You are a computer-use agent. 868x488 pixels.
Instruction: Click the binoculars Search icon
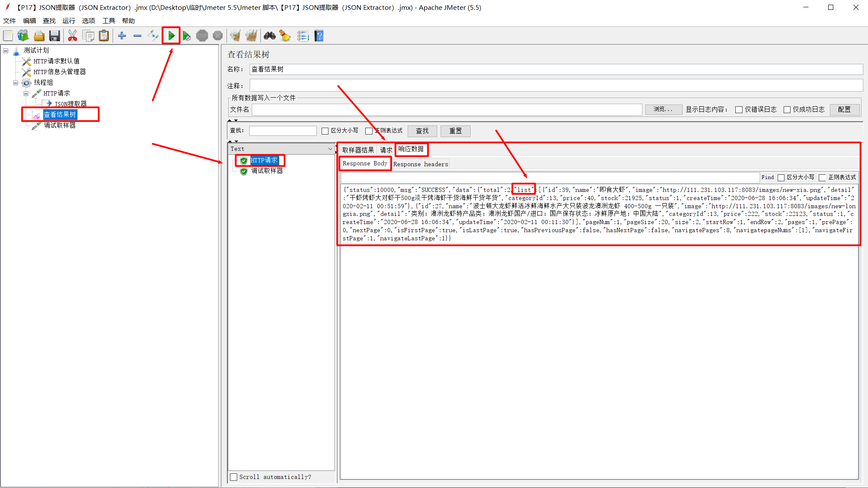pyautogui.click(x=269, y=36)
